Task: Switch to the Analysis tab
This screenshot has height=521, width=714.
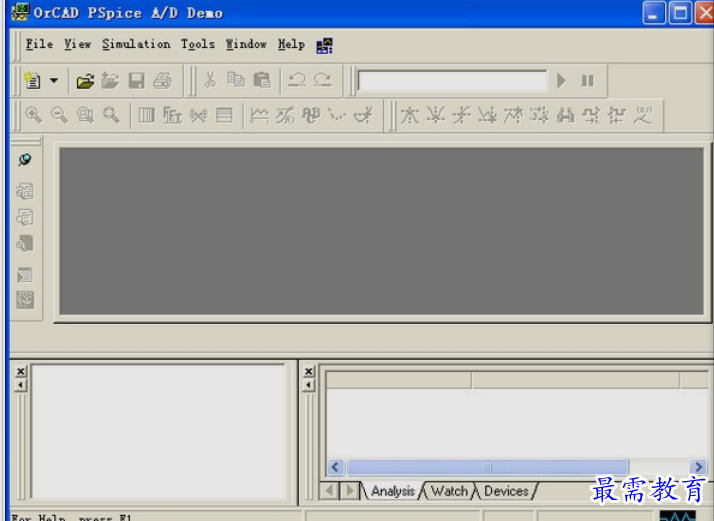Action: (393, 491)
